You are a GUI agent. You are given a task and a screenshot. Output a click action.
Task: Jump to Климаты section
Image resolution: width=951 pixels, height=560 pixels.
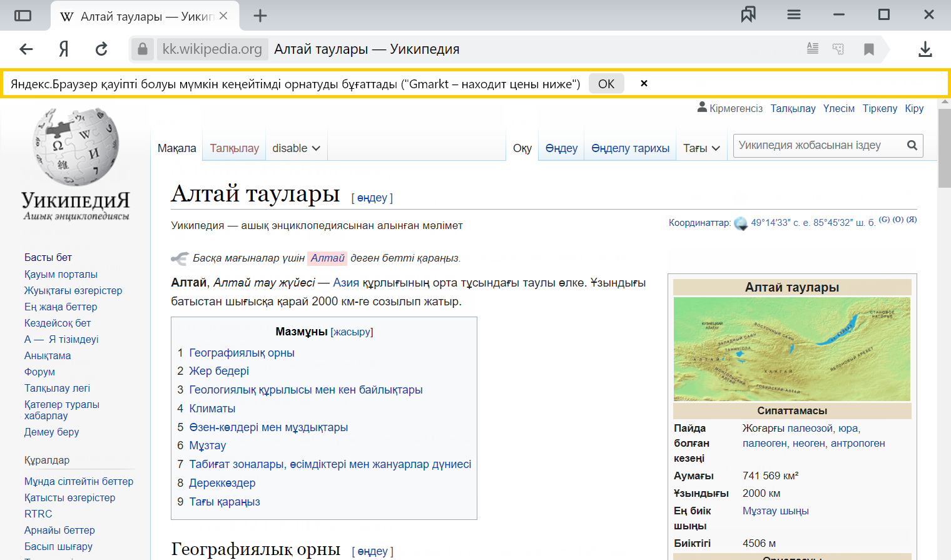pos(212,409)
